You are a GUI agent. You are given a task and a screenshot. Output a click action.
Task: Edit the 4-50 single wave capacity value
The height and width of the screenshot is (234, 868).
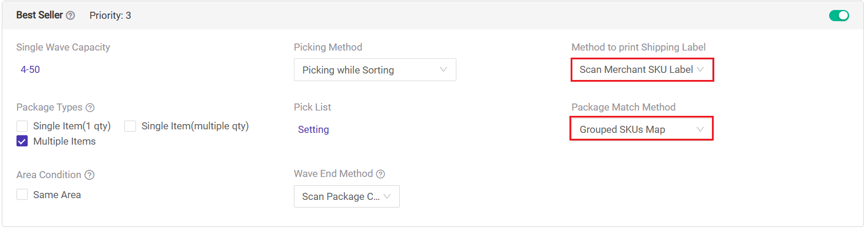(x=30, y=69)
